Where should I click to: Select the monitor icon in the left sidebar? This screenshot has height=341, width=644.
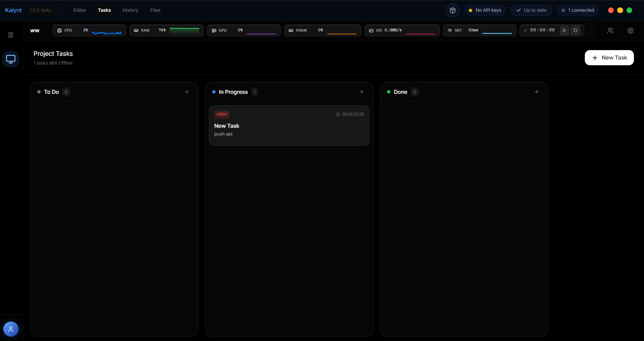pos(11,59)
